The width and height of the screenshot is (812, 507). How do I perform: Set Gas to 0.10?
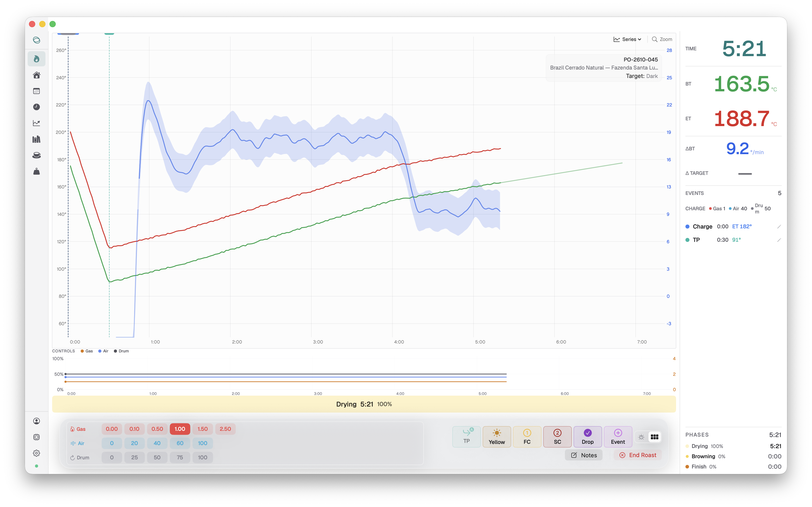click(x=134, y=429)
